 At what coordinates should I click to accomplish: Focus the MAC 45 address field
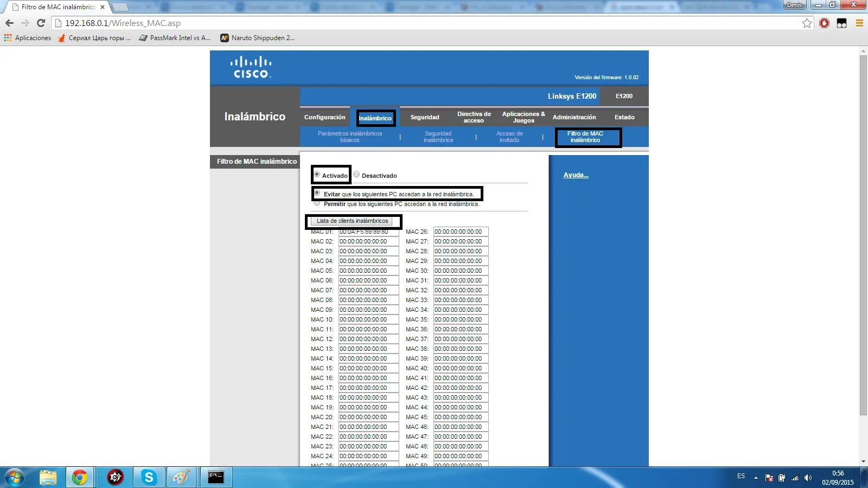click(461, 417)
